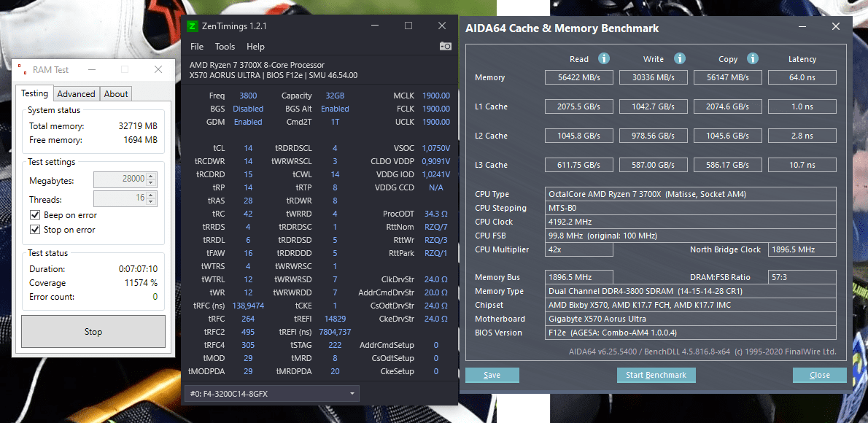Click the Chipset AMD Bixby X570 field
This screenshot has height=423, width=868.
(x=690, y=305)
